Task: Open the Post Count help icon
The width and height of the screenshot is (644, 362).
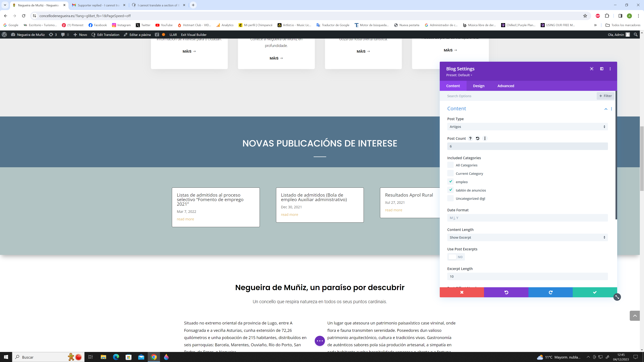Action: [470, 138]
